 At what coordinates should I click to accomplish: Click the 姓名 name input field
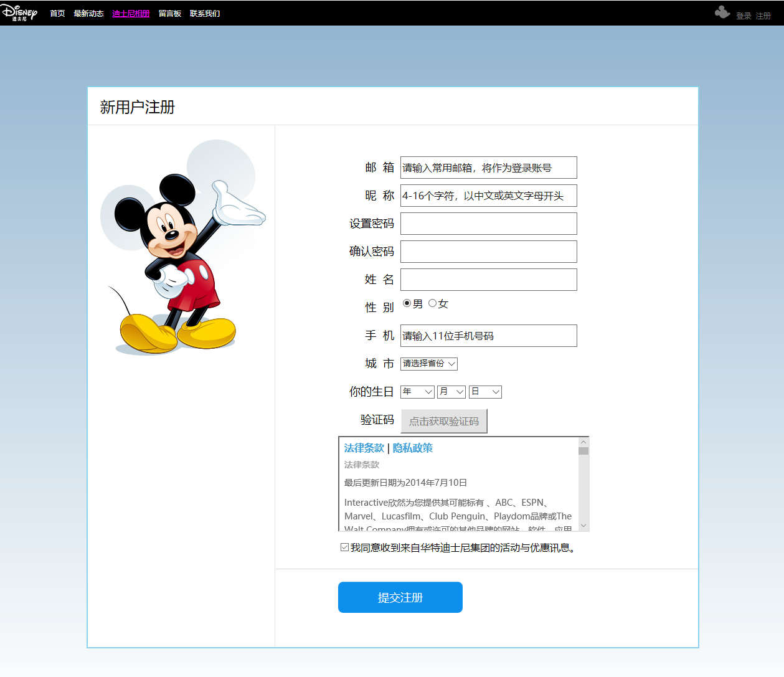[489, 280]
